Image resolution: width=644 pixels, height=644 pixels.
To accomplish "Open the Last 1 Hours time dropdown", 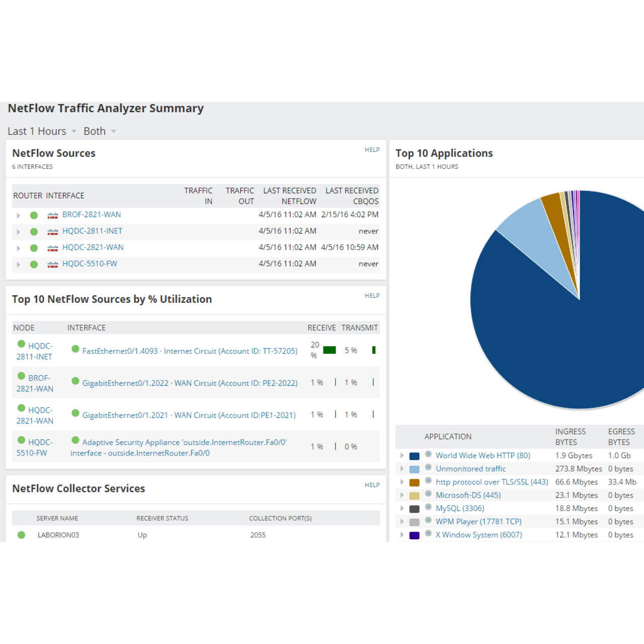I will [42, 131].
